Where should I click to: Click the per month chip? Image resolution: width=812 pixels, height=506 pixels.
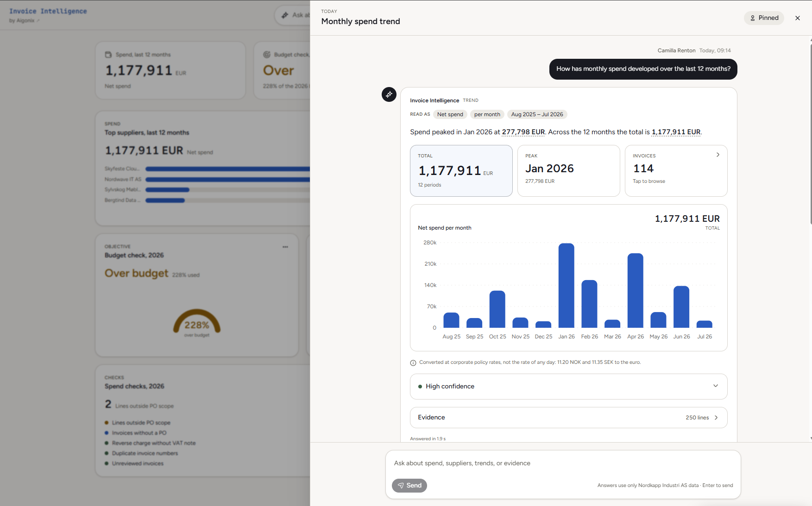[487, 114]
